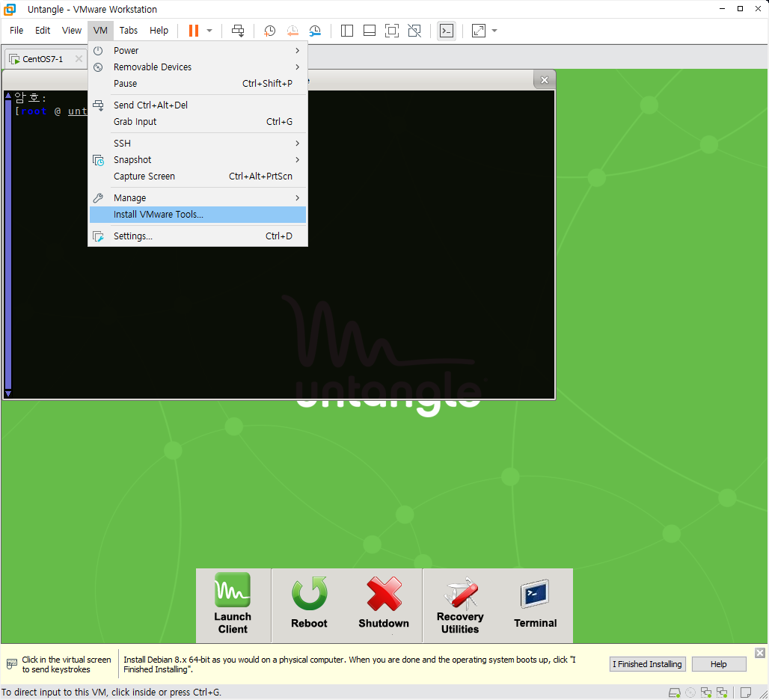Expand the Manage submenu
This screenshot has height=700, width=769.
pyautogui.click(x=197, y=198)
